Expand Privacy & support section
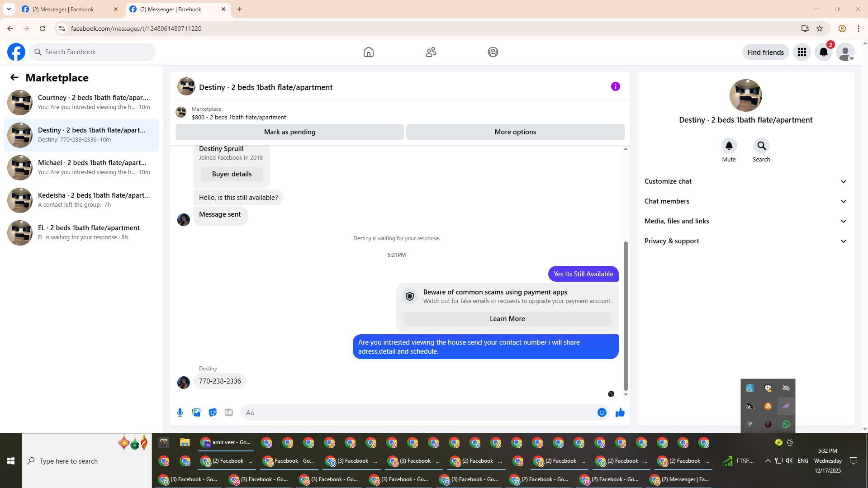Screen dimensions: 868x488 tap(745, 241)
